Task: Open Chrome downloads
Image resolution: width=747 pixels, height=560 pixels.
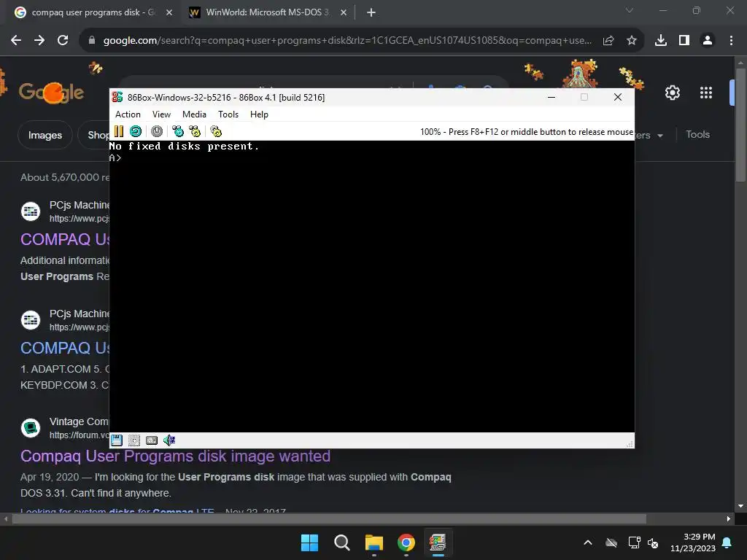Action: [x=661, y=41]
